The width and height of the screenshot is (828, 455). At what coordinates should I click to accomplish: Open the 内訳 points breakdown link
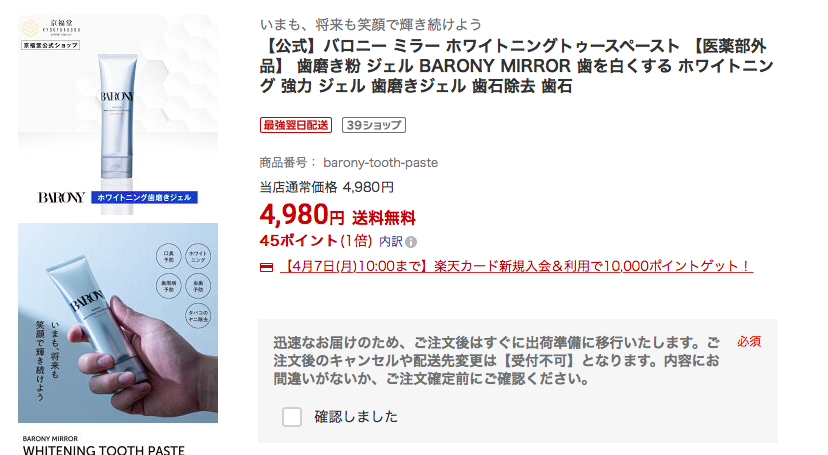click(x=391, y=241)
